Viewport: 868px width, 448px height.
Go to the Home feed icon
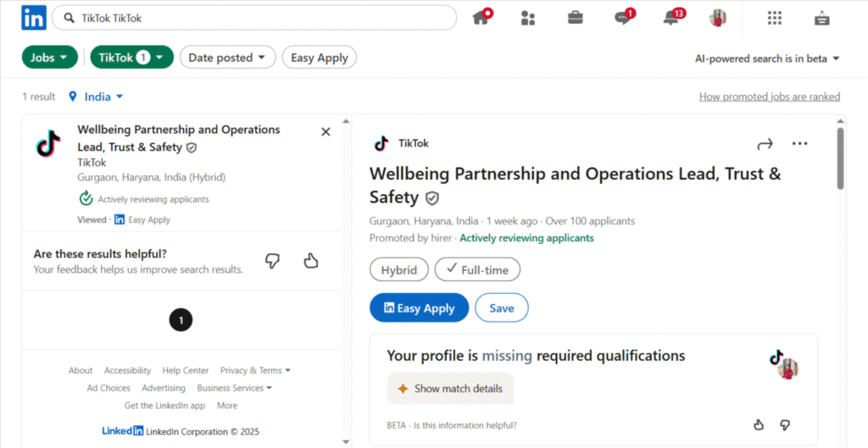click(481, 17)
